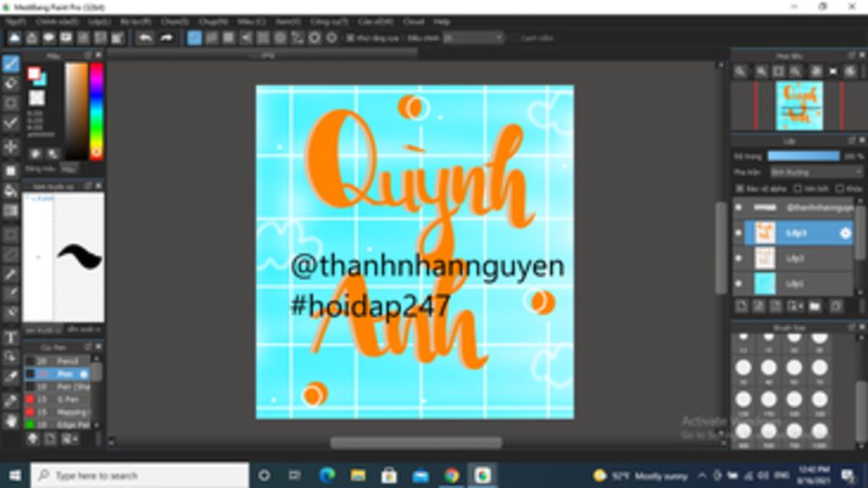868x488 pixels.
Task: Open the Điều chỉnh correction dropdown
Action: pos(474,38)
